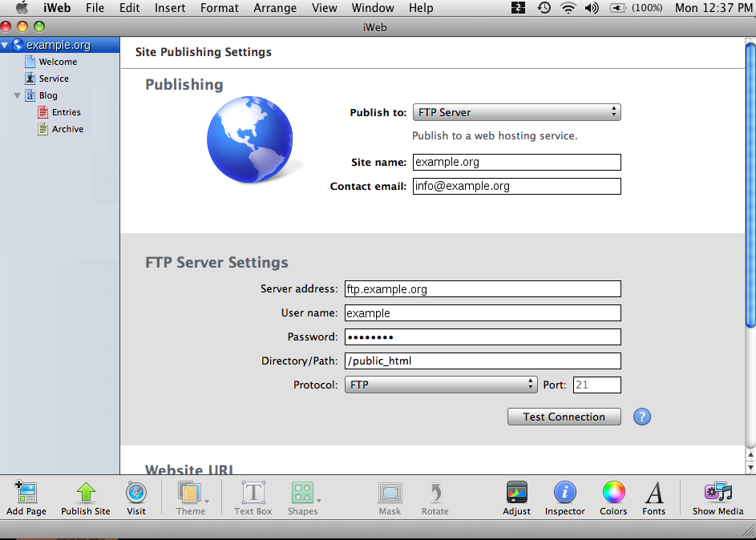756x540 pixels.
Task: Open the View menu
Action: click(x=325, y=8)
